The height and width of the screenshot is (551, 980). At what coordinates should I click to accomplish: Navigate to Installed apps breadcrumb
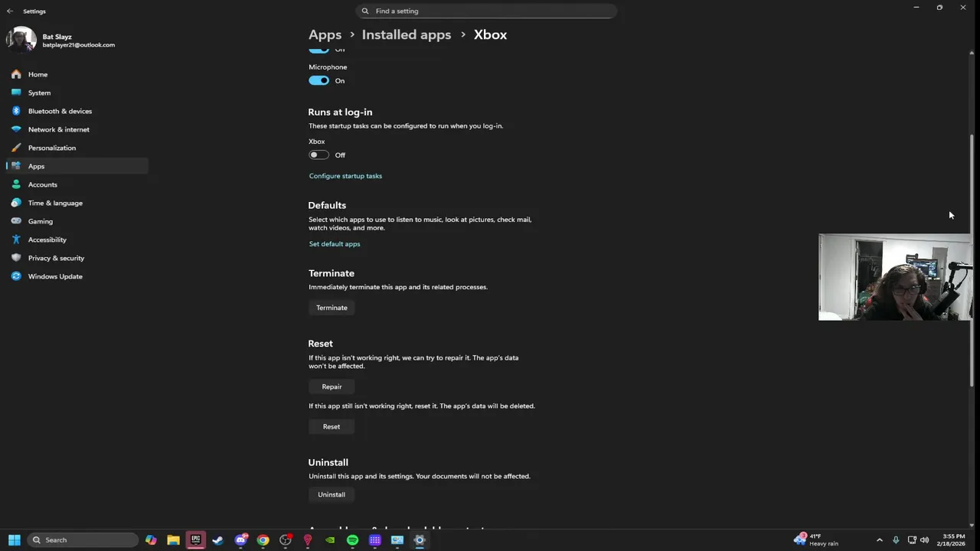pyautogui.click(x=407, y=34)
